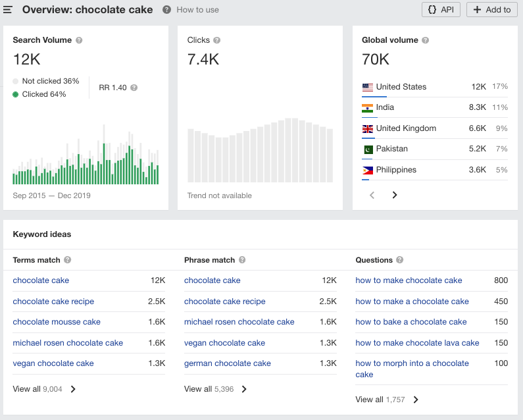This screenshot has width=523, height=420.
Task: Click the Add to button
Action: pos(491,10)
